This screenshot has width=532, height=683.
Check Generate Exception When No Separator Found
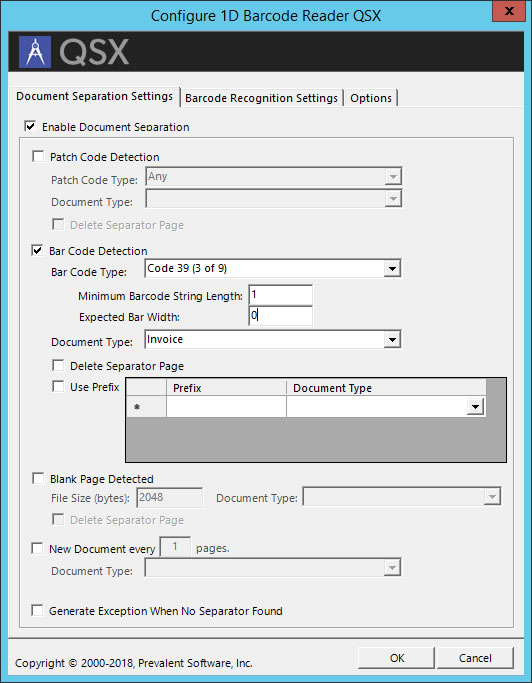click(x=37, y=611)
